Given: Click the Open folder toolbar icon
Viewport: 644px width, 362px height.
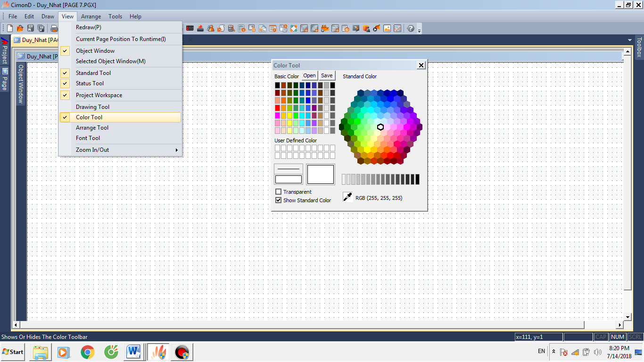Looking at the screenshot, I should (x=20, y=29).
